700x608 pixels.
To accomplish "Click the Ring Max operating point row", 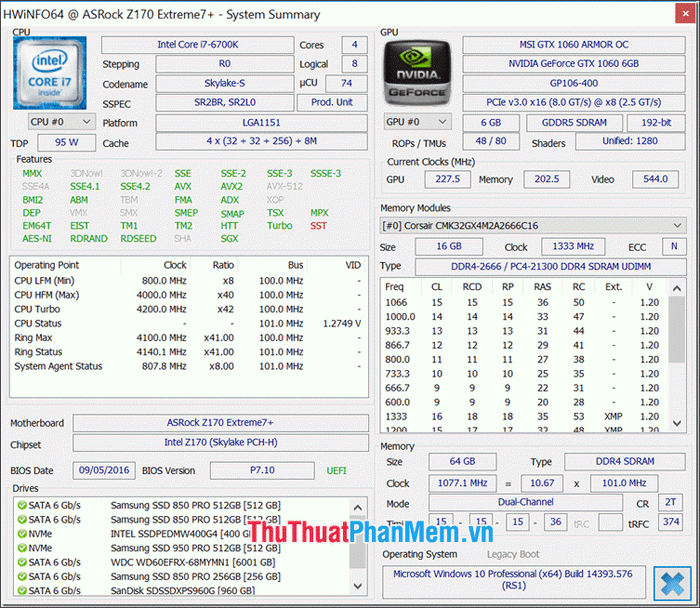I will pyautogui.click(x=188, y=338).
